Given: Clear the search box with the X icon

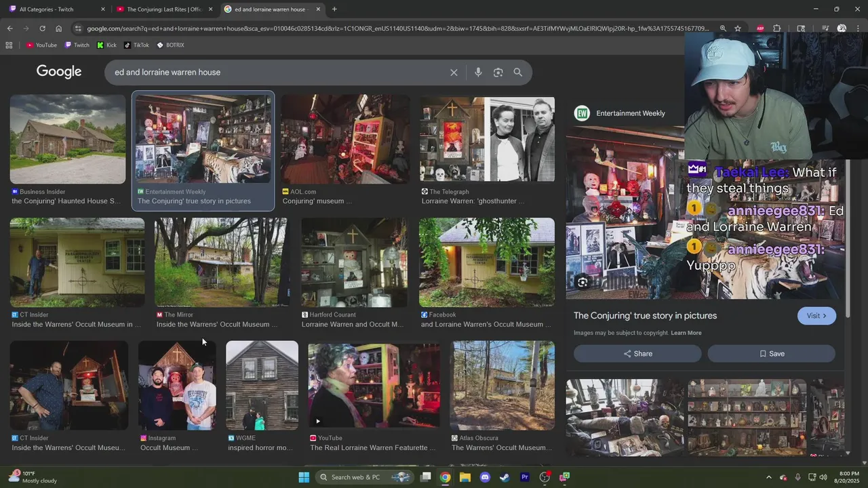Looking at the screenshot, I should coord(454,73).
